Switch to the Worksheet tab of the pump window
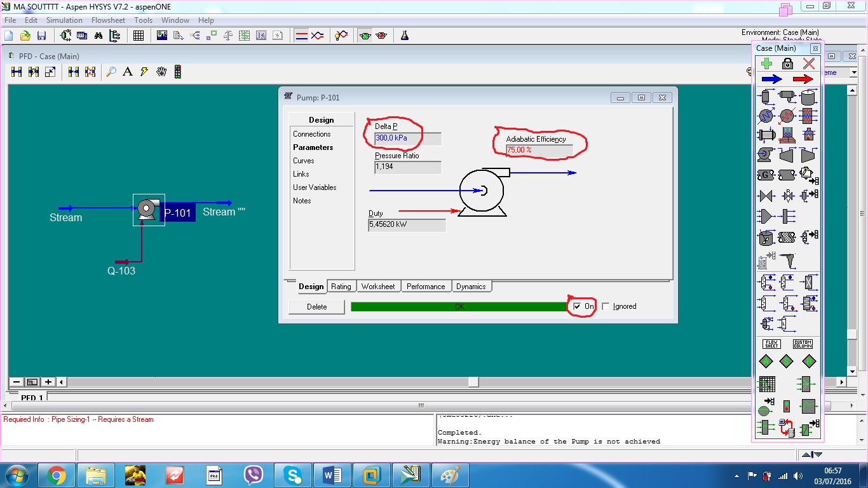 (x=379, y=287)
